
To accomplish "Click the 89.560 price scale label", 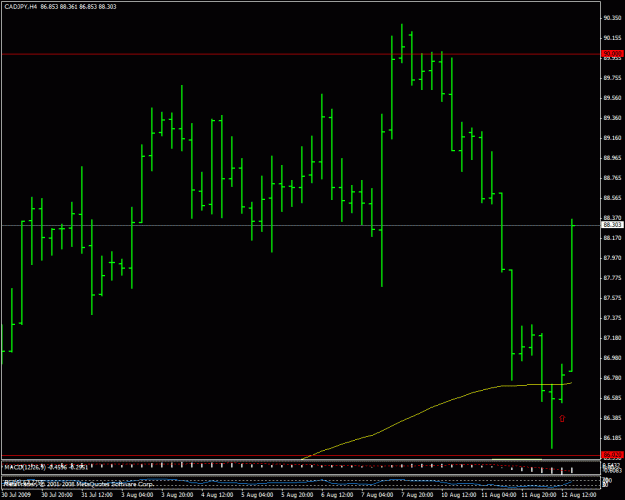I will (x=612, y=98).
